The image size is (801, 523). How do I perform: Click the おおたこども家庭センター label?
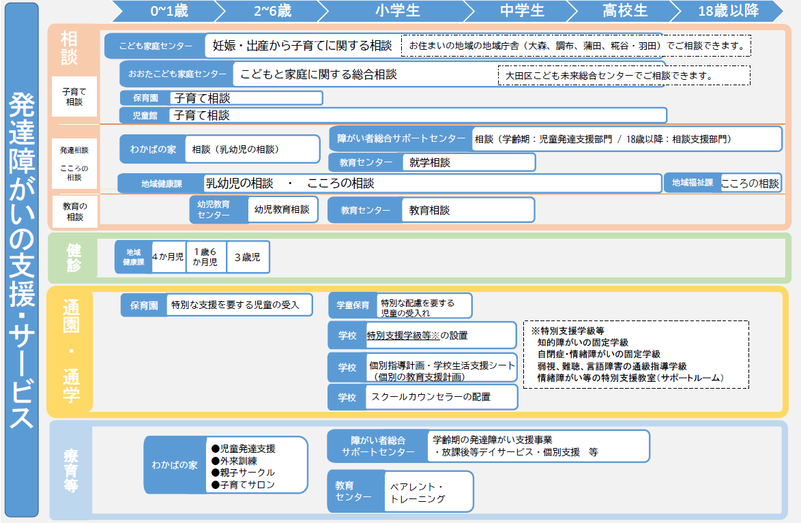point(177,74)
